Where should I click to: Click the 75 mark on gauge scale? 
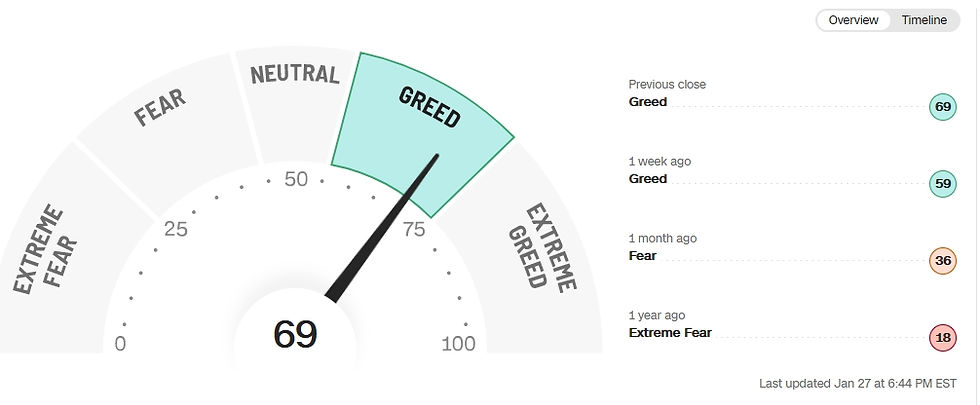414,230
